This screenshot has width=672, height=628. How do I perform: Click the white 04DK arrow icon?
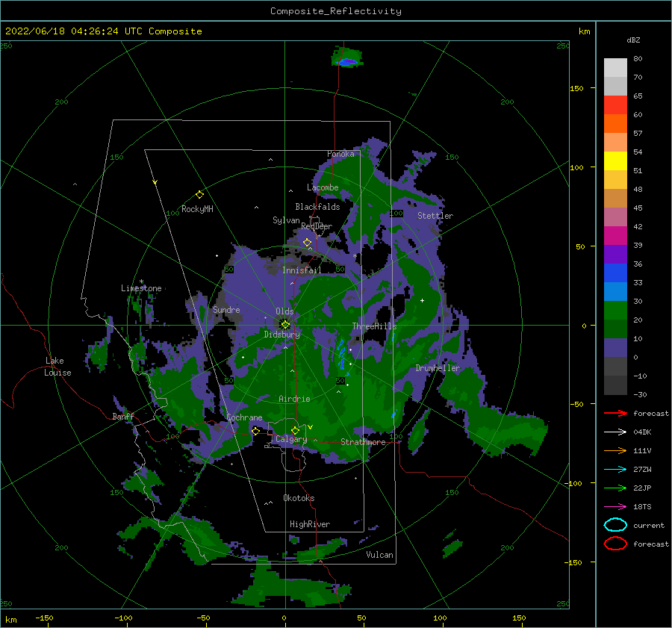pyautogui.click(x=615, y=432)
